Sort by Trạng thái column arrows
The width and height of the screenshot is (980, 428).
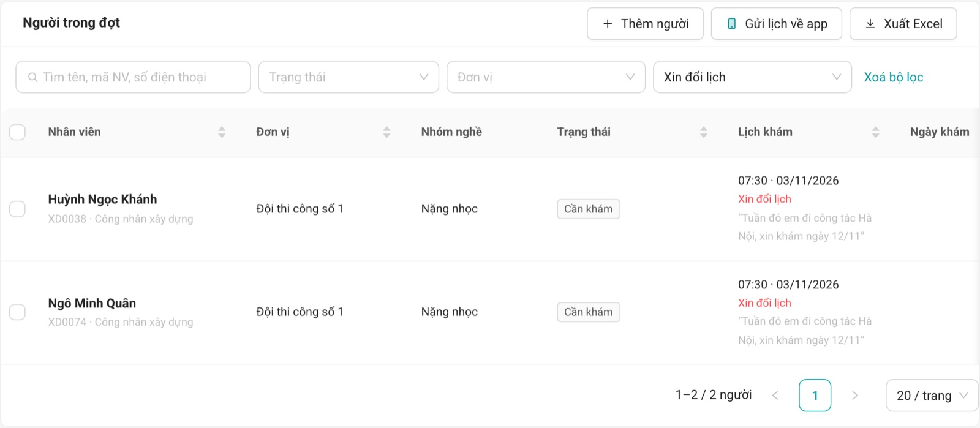coord(703,132)
